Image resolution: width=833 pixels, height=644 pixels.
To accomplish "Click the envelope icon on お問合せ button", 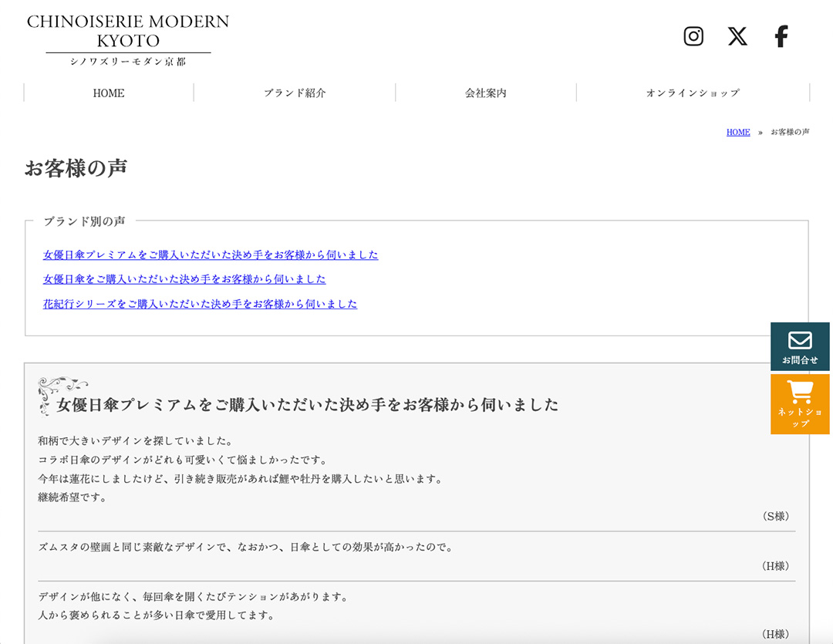I will coord(800,340).
